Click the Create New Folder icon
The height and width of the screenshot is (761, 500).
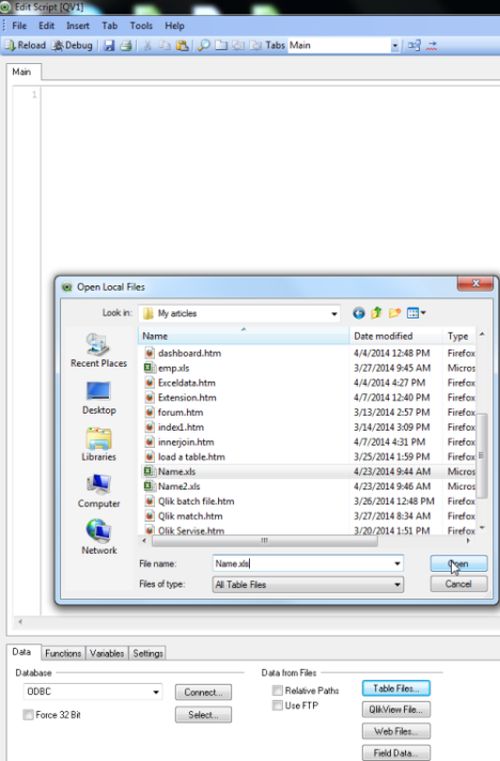pos(395,313)
